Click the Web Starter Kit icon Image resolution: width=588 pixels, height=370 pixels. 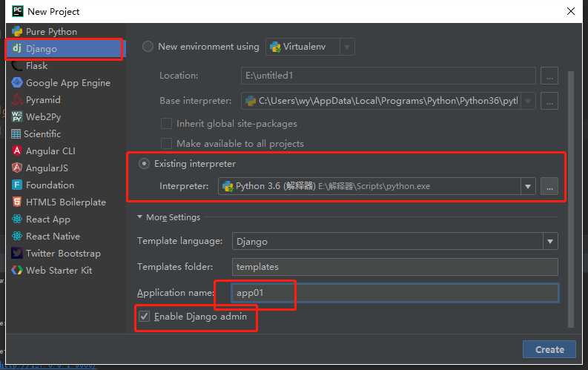(17, 270)
